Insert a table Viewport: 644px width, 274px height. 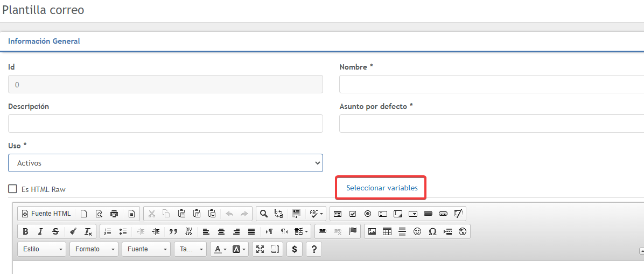(x=387, y=231)
